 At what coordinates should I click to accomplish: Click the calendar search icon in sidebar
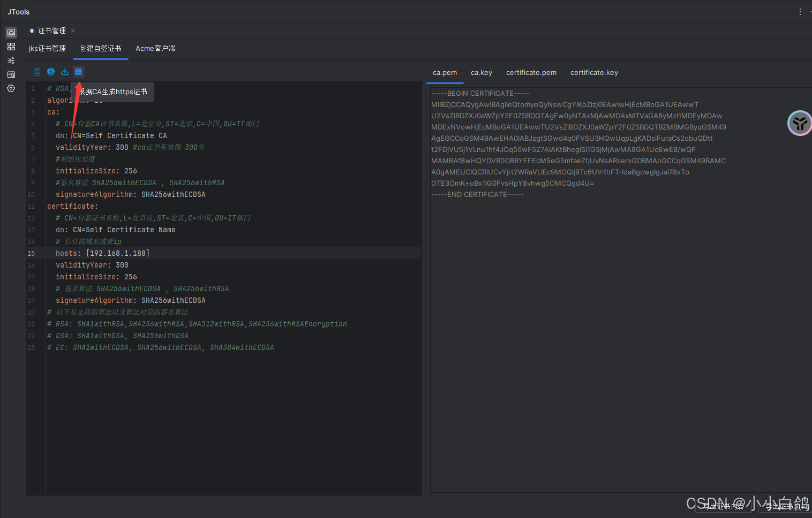(11, 74)
